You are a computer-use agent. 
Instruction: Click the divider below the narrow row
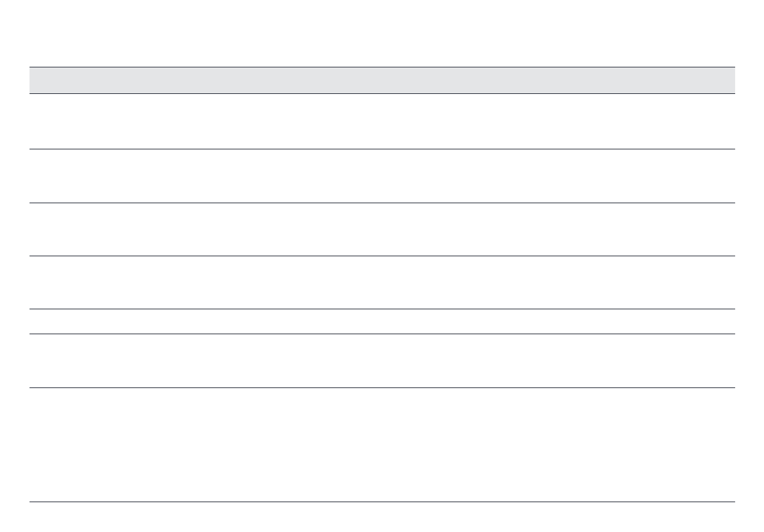click(x=382, y=334)
